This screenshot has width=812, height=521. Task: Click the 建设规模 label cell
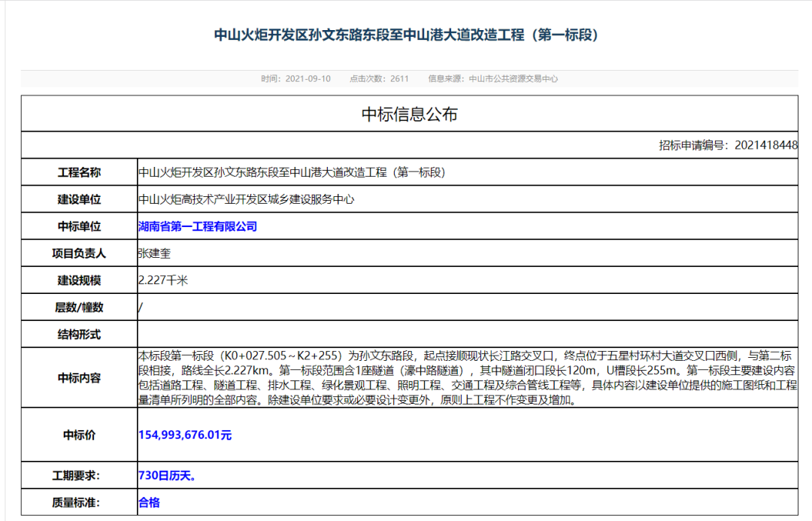[x=79, y=280]
